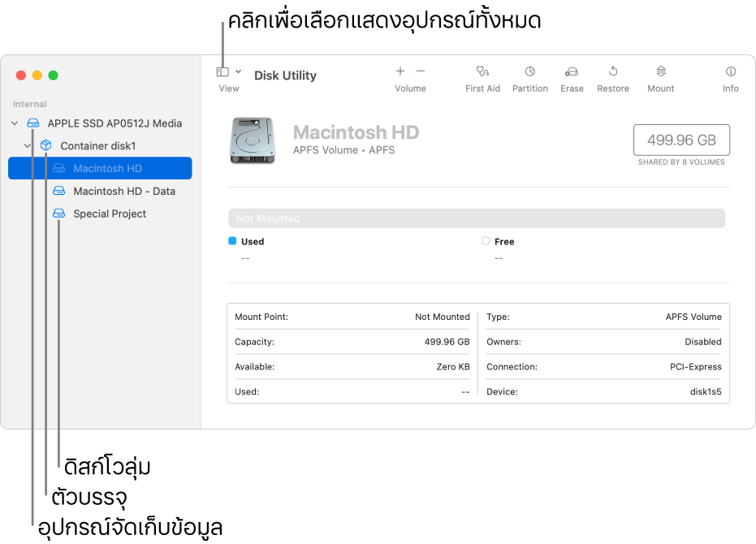This screenshot has width=756, height=544.
Task: Open the View sidebar icon
Action: 222,72
